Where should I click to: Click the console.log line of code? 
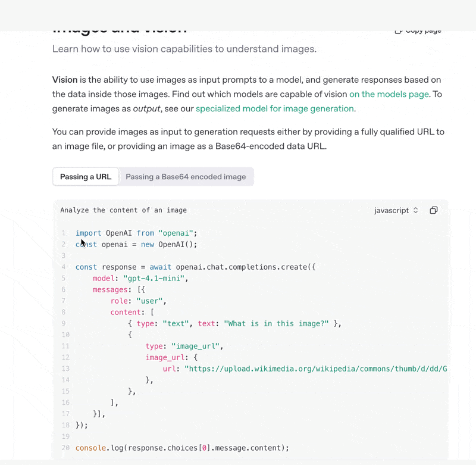(182, 448)
